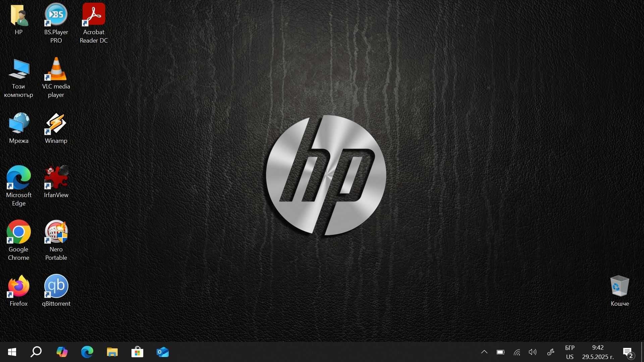Click the Show desktop sliver

(x=642, y=352)
